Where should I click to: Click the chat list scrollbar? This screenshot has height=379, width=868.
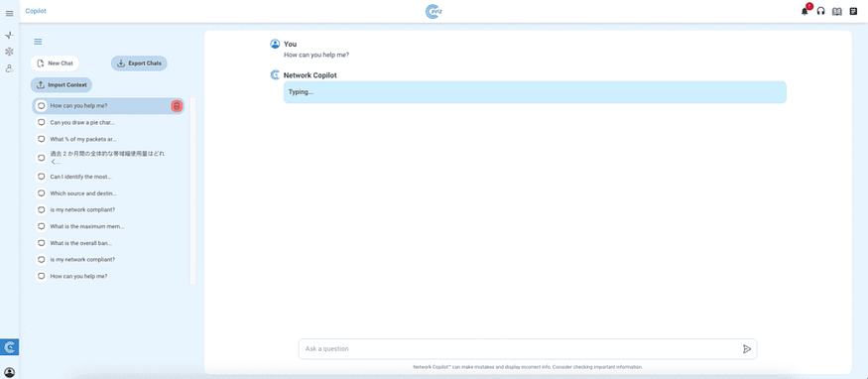pos(192,190)
